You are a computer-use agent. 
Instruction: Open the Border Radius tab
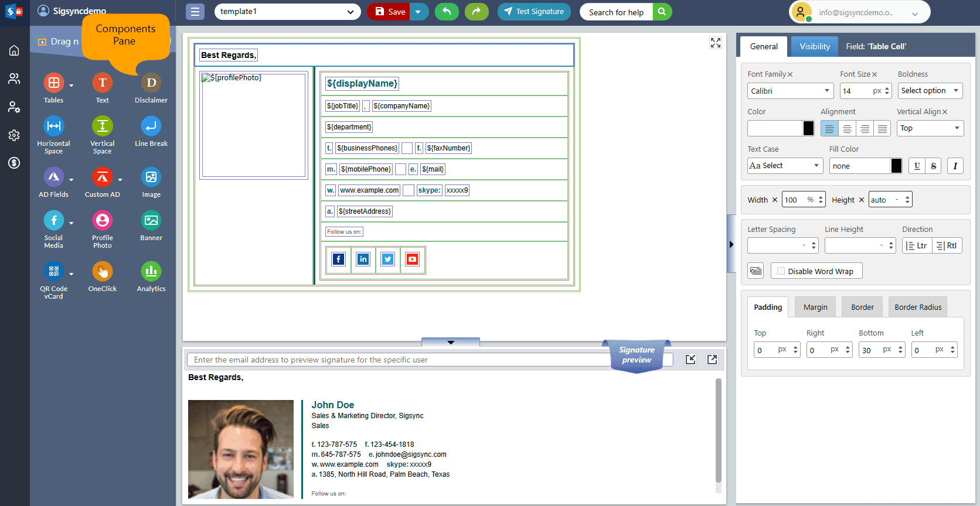(917, 307)
